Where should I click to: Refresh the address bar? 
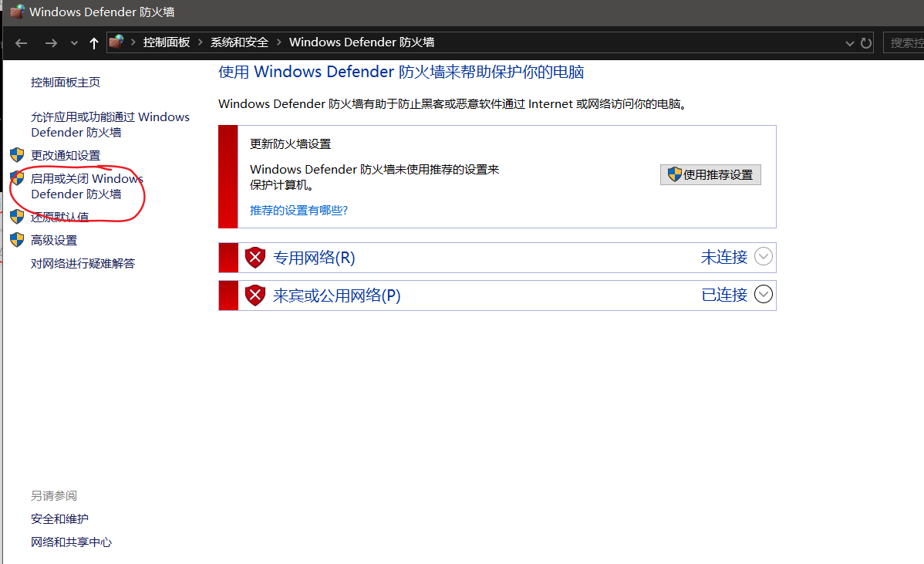point(865,43)
